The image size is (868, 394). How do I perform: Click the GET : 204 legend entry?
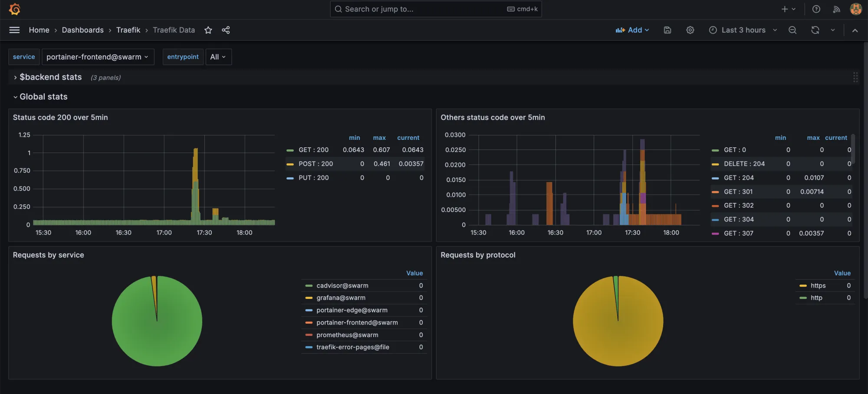coord(739,178)
